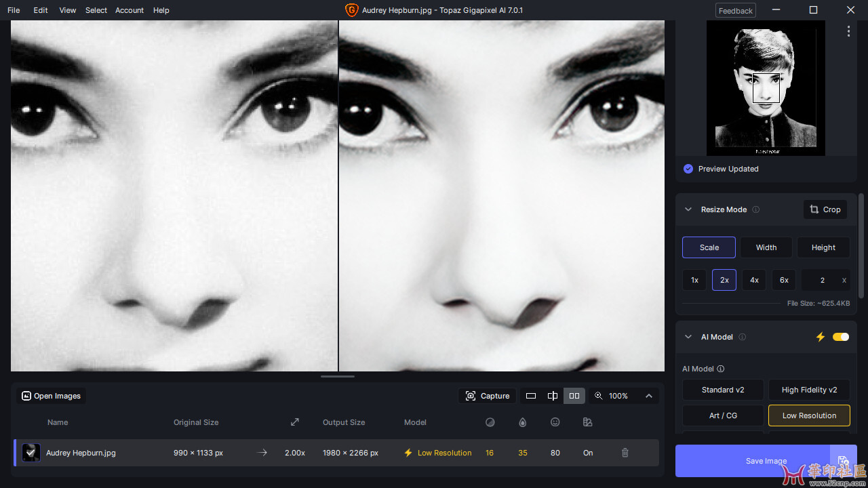Click the gamma correction column icon
868x488 pixels.
[588, 422]
